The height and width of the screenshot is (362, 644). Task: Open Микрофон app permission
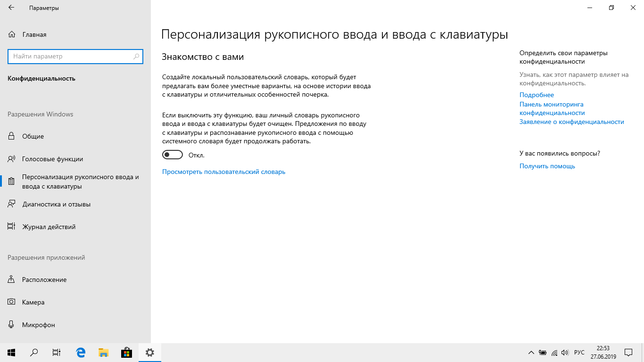[38, 325]
